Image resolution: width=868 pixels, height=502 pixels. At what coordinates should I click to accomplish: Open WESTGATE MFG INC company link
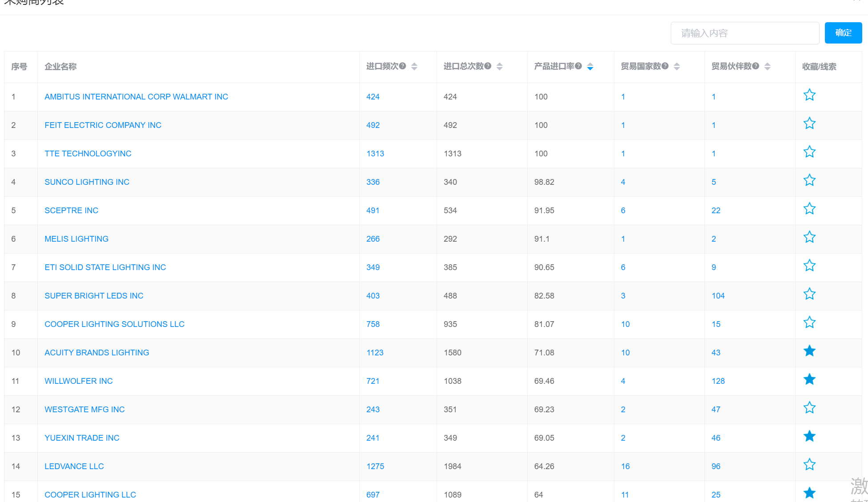pos(85,410)
